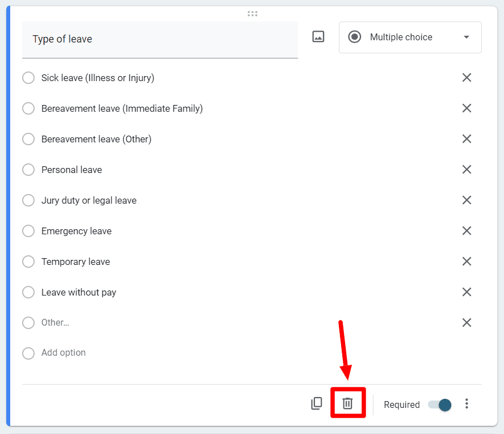Remove the Temporary leave option
Viewport: 504px width, 434px height.
(467, 262)
